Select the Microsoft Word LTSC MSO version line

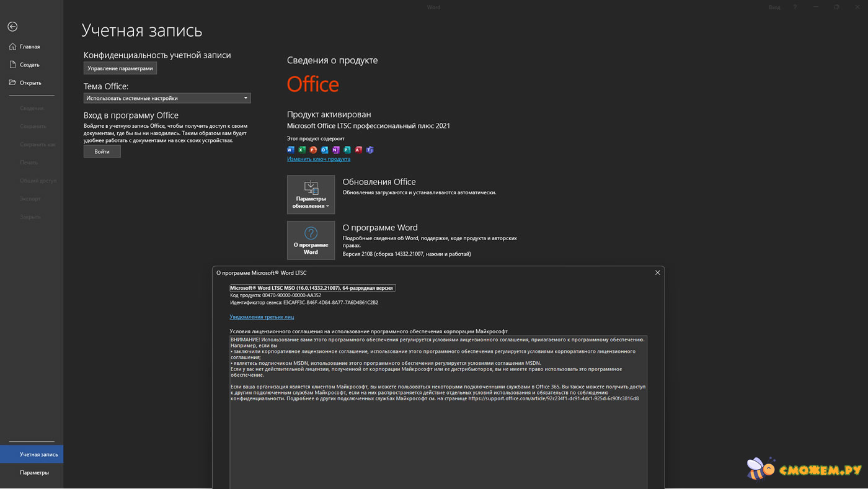tap(312, 288)
